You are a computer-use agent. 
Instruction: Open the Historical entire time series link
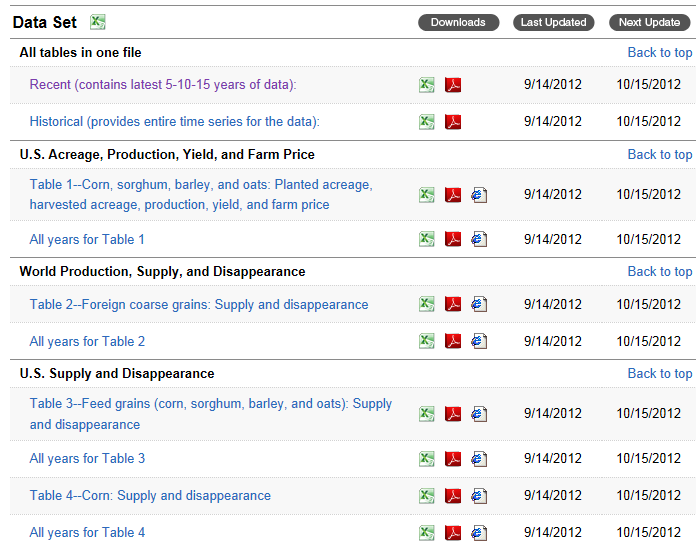pyautogui.click(x=174, y=122)
